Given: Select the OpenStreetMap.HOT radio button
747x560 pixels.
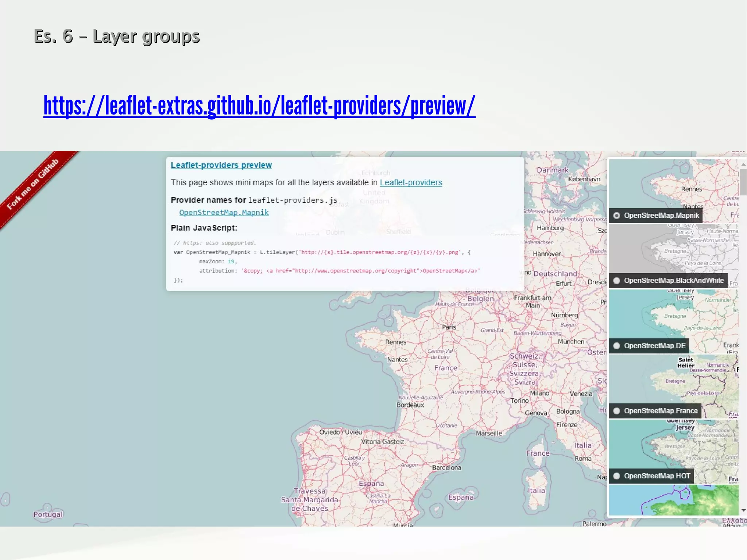Looking at the screenshot, I should pos(616,476).
